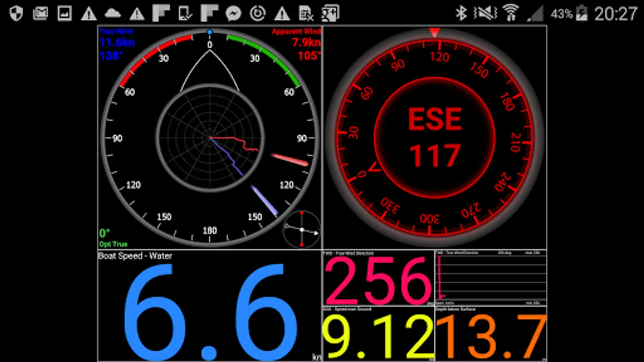The width and height of the screenshot is (644, 362).
Task: Tap the "ESE" heading in the compass
Action: point(435,119)
